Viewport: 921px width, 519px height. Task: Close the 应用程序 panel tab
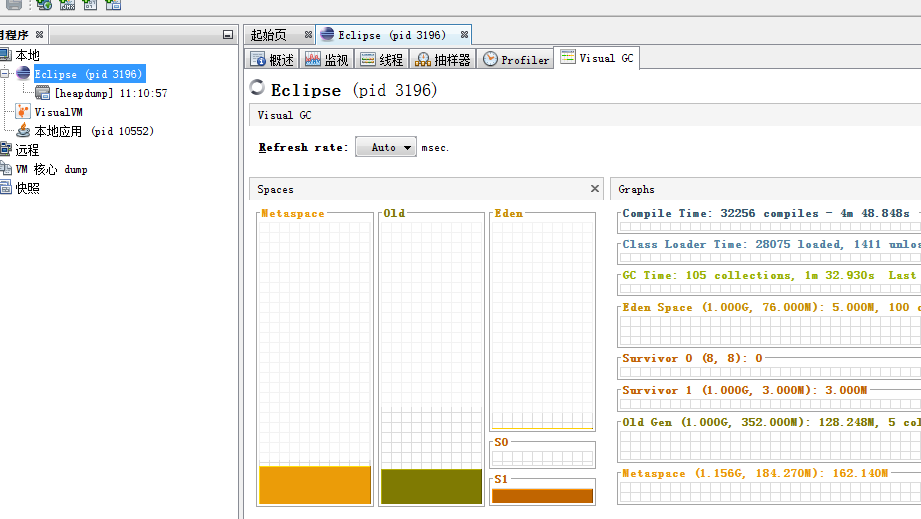(39, 35)
